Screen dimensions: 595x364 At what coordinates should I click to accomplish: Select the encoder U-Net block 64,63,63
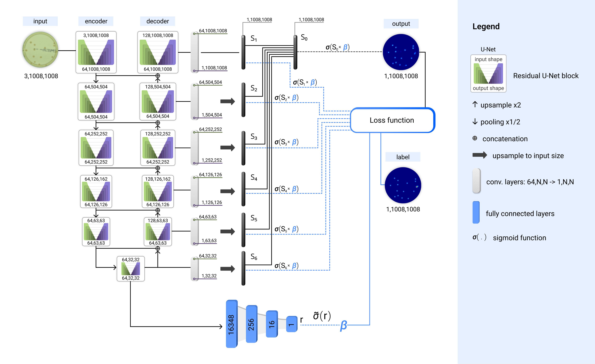[96, 232]
